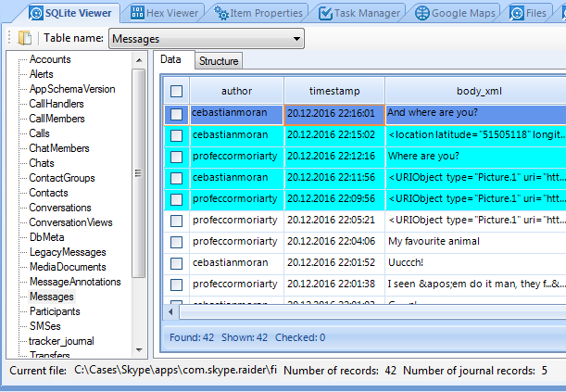Select the SMSes table
This screenshot has height=392, width=566.
[x=45, y=326]
